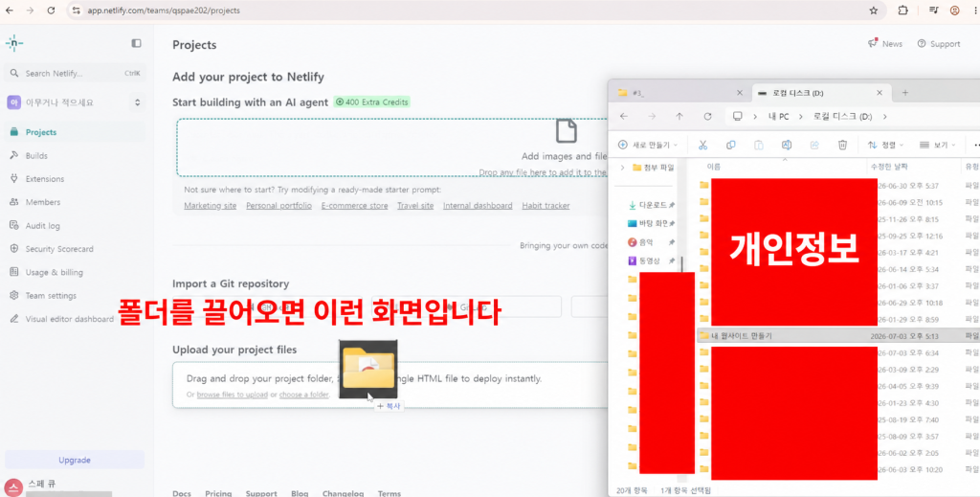Bookmark this page with the star icon
Image resolution: width=980 pixels, height=497 pixels.
pyautogui.click(x=874, y=11)
